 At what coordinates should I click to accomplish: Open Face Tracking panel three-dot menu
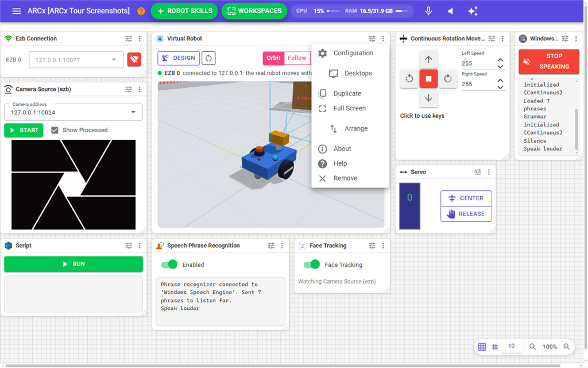point(383,246)
